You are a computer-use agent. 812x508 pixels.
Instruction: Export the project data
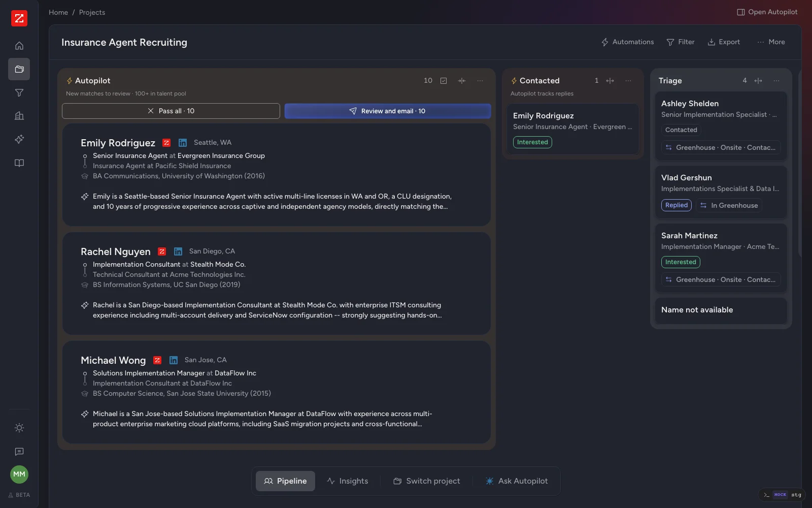point(724,42)
